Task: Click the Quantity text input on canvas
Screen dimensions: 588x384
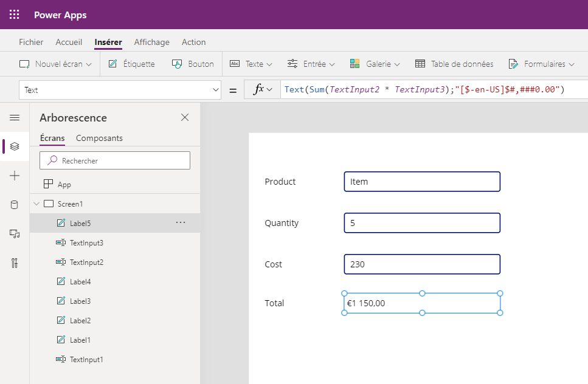Action: pos(421,223)
